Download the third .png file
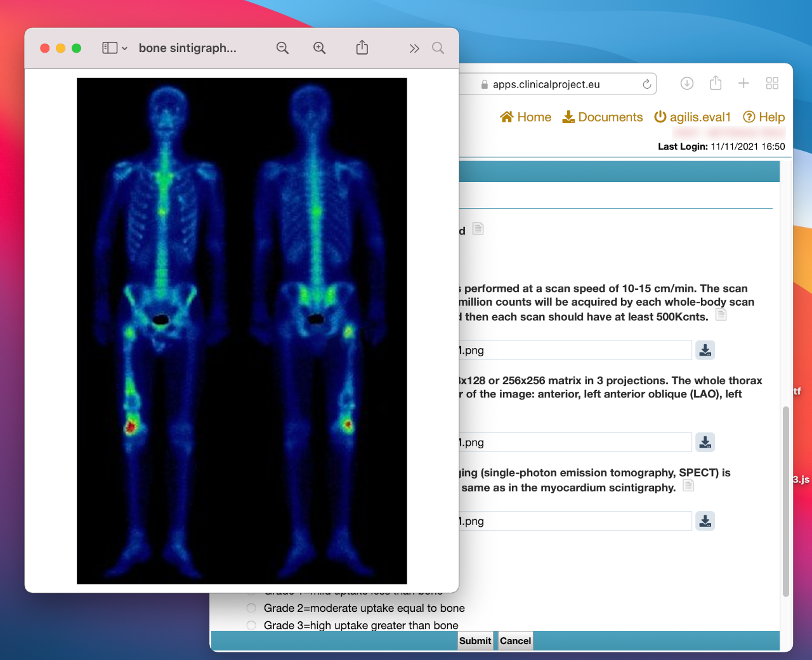The width and height of the screenshot is (812, 660). tap(705, 521)
